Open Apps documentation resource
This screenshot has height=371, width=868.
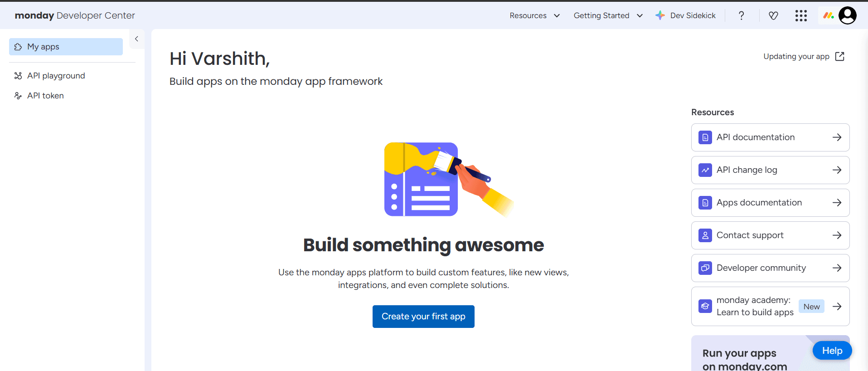(770, 203)
